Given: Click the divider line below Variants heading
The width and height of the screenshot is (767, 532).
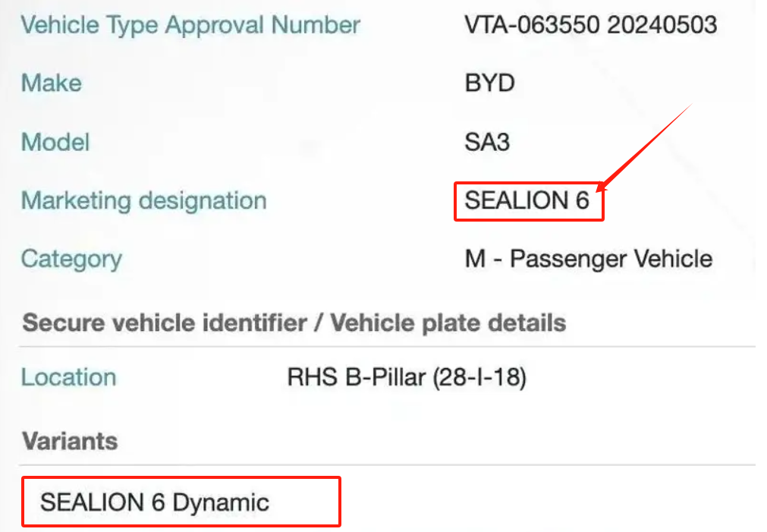Looking at the screenshot, I should [x=387, y=464].
